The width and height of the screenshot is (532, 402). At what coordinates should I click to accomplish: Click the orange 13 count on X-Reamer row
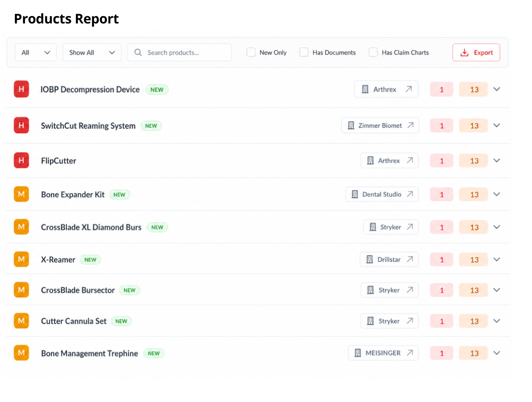click(474, 260)
